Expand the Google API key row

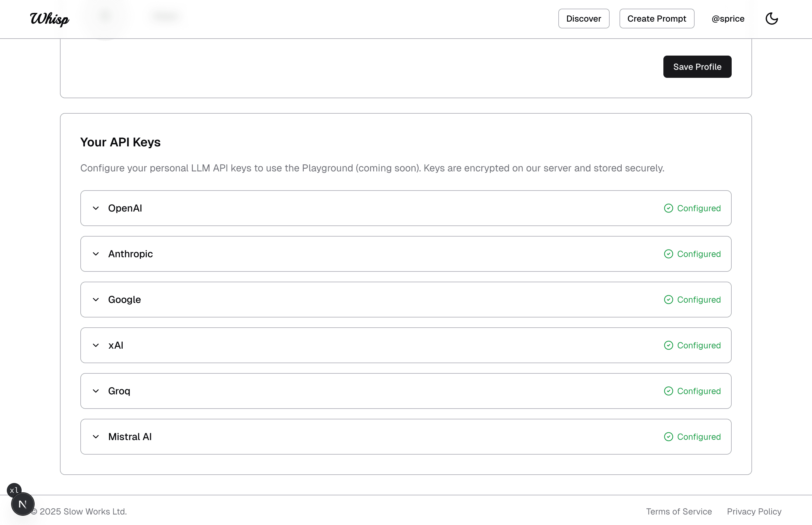[x=96, y=300]
